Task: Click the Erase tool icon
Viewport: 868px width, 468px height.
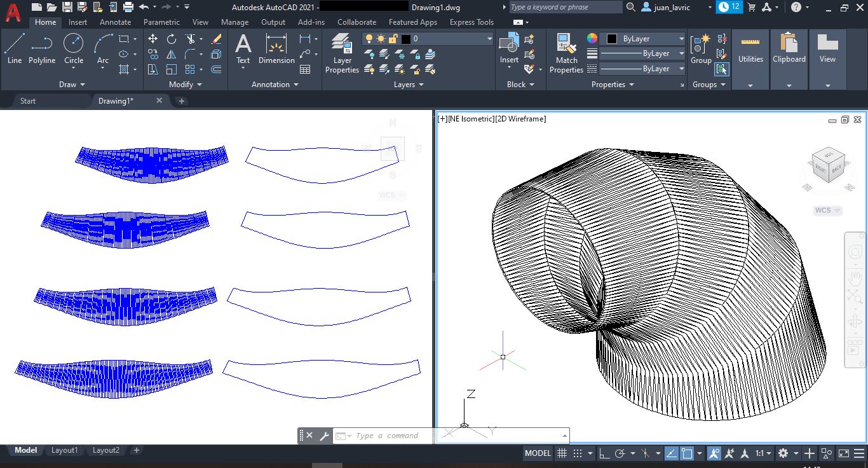Action: (x=216, y=39)
